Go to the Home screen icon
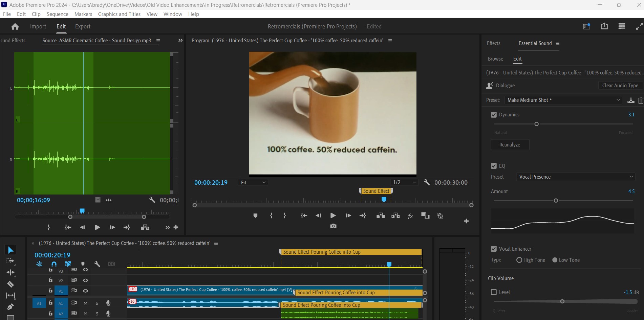This screenshot has height=320, width=644. 15,26
